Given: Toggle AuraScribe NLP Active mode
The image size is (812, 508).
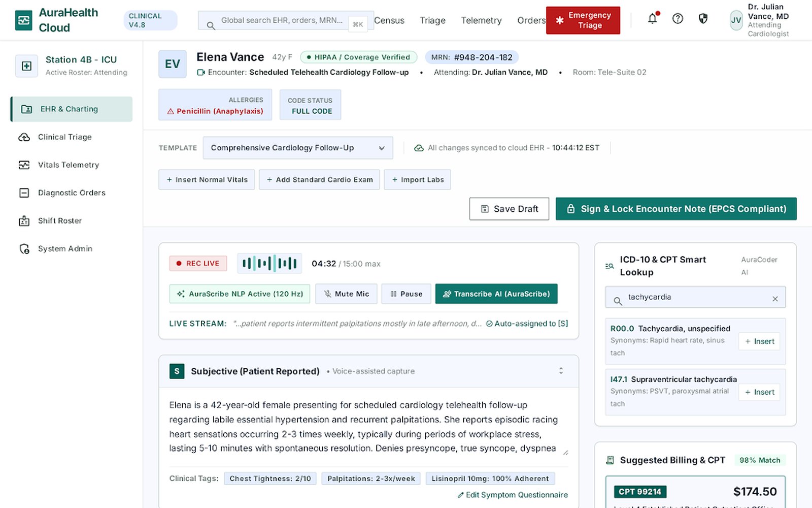Looking at the screenshot, I should click(240, 294).
